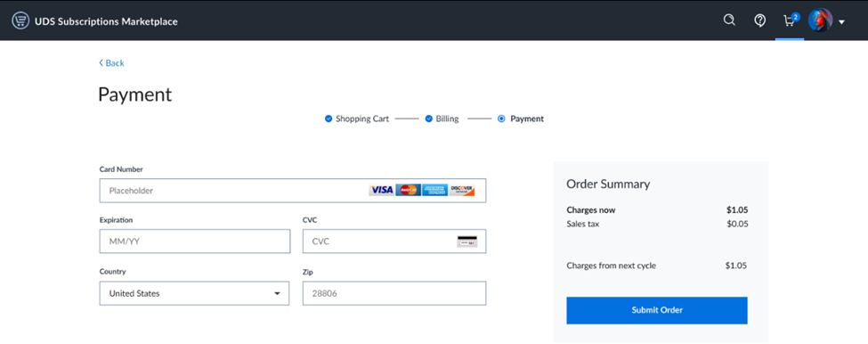Click the Zip code field
The height and width of the screenshot is (344, 868).
coord(394,293)
